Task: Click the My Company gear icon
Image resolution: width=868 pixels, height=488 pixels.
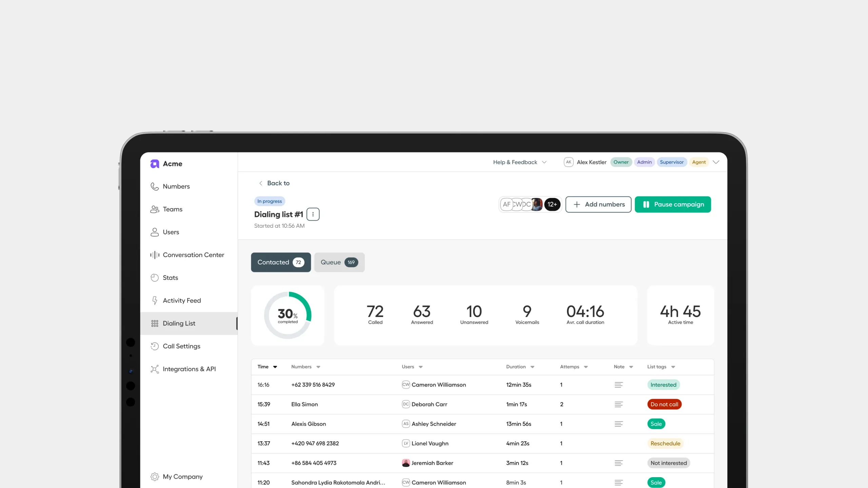Action: (x=155, y=476)
